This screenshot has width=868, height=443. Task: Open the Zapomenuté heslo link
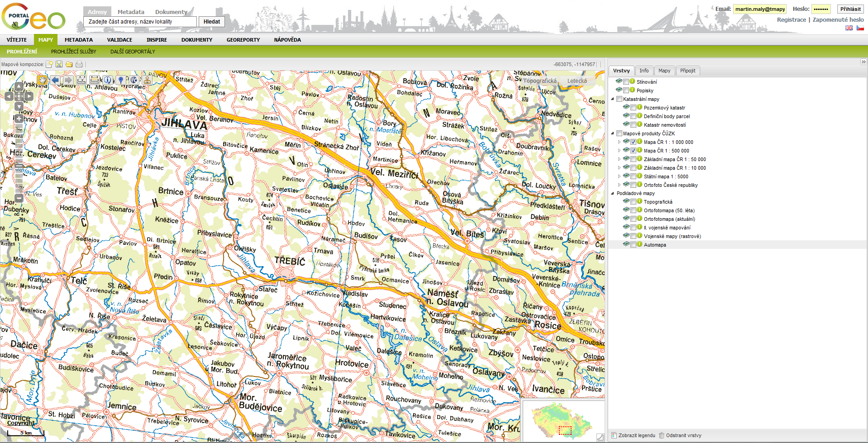(838, 20)
